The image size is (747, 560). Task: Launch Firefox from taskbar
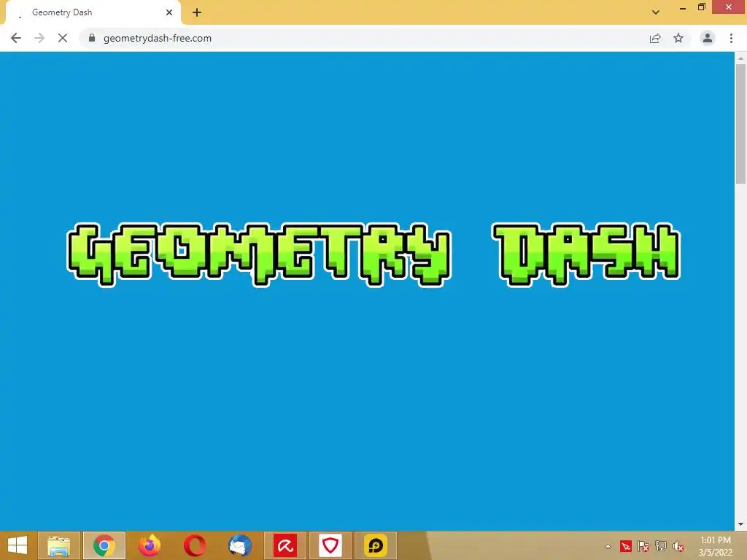pyautogui.click(x=149, y=545)
